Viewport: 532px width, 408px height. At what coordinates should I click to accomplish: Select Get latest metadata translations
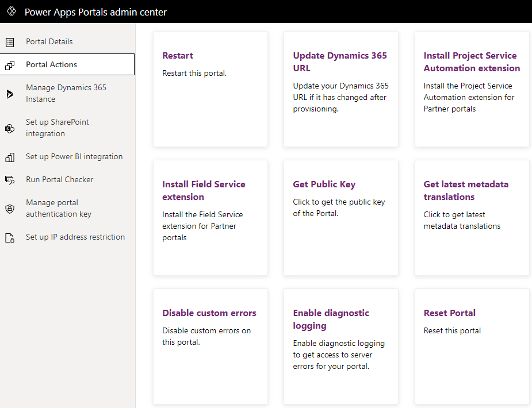click(x=472, y=218)
